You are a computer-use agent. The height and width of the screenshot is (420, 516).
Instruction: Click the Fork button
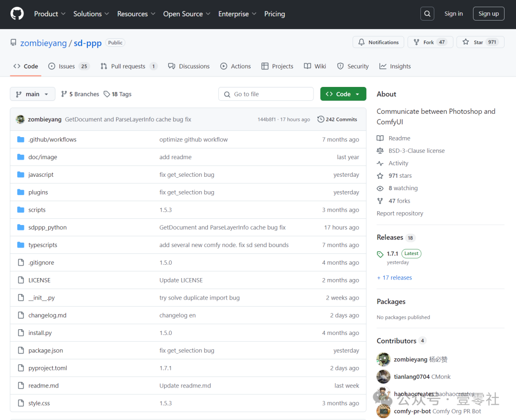coord(430,42)
